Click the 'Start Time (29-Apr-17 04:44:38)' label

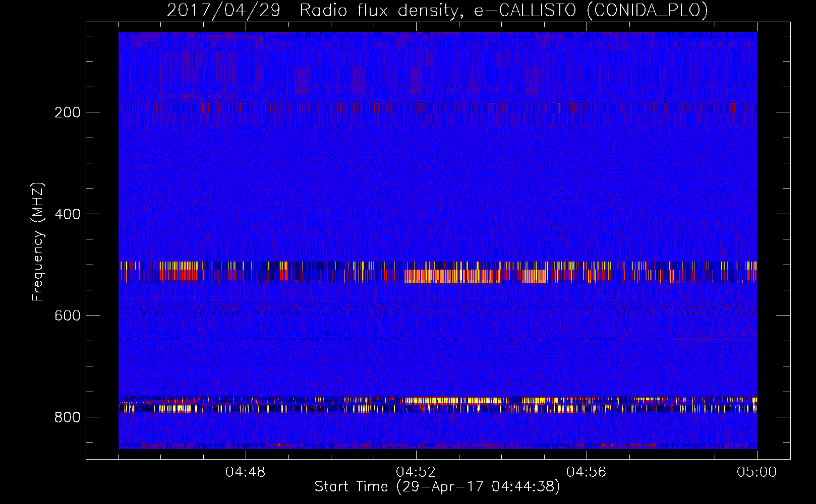point(437,486)
